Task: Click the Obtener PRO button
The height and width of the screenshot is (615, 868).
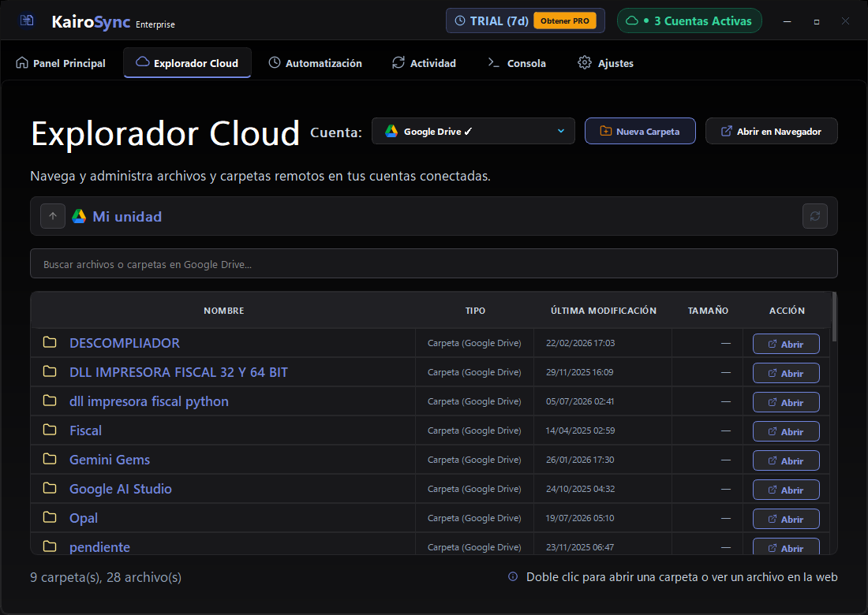Action: coord(565,21)
